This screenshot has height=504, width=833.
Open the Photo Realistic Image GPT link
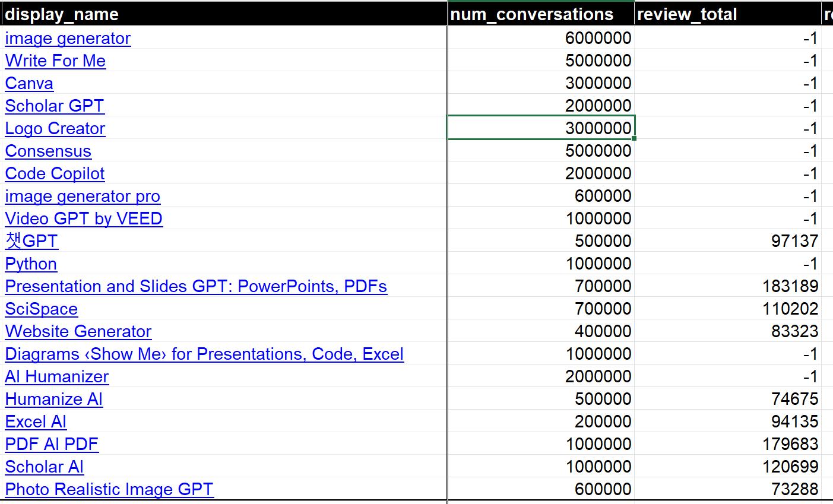(109, 490)
